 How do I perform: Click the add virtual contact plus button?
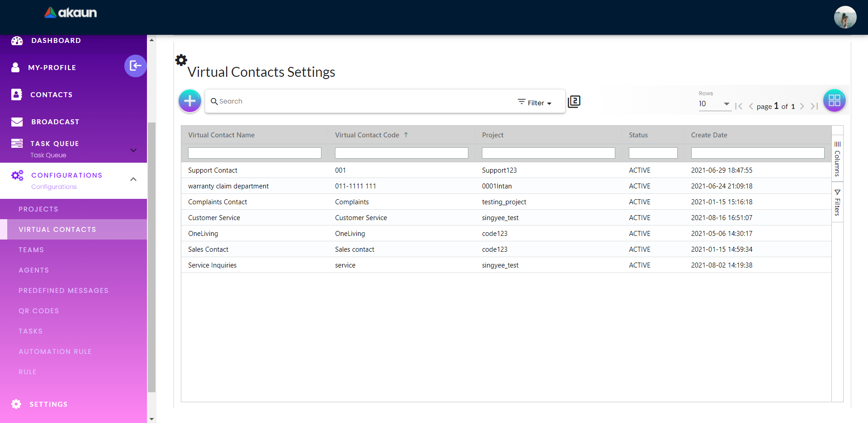pos(190,101)
